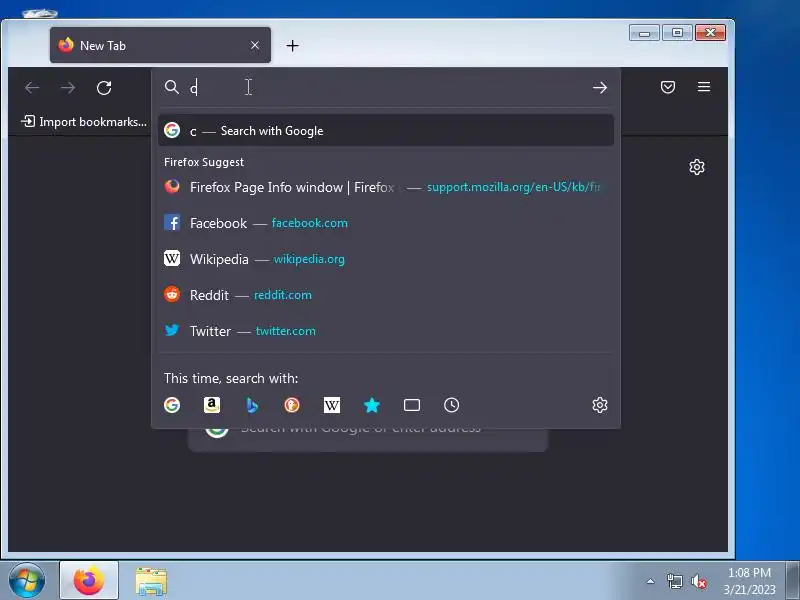The height and width of the screenshot is (600, 800).
Task: Search this time with Wikipedia icon
Action: pos(332,405)
